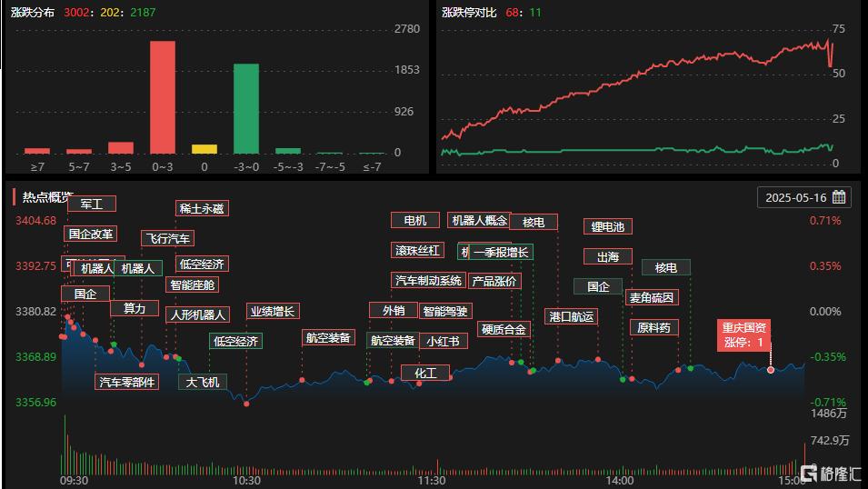This screenshot has width=868, height=489.
Task: Select the 军工 sector tag
Action: coord(92,204)
